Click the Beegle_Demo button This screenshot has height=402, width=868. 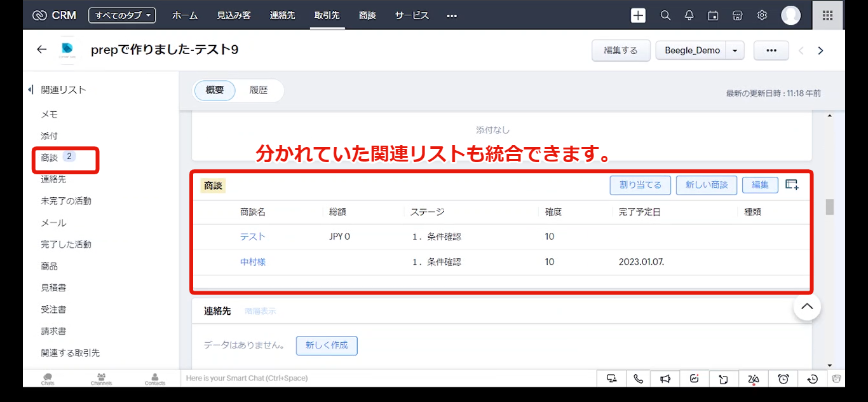[x=692, y=50]
